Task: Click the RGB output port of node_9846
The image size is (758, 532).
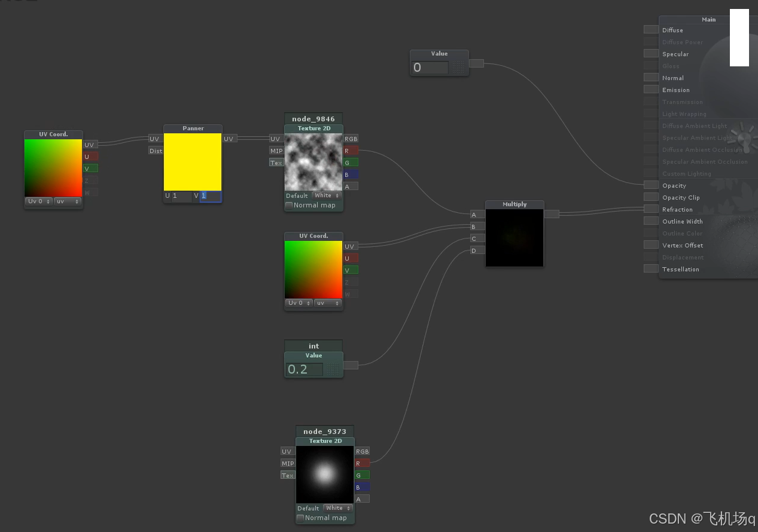Action: (351, 139)
